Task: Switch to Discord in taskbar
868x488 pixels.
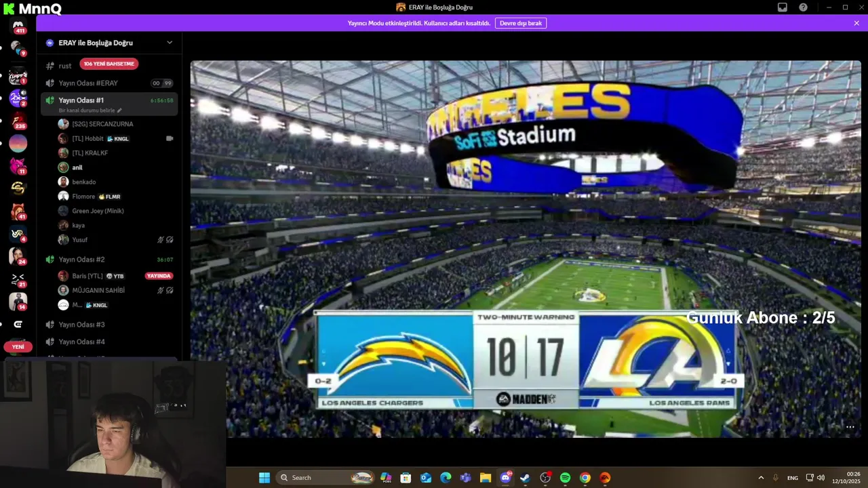Action: tap(505, 478)
